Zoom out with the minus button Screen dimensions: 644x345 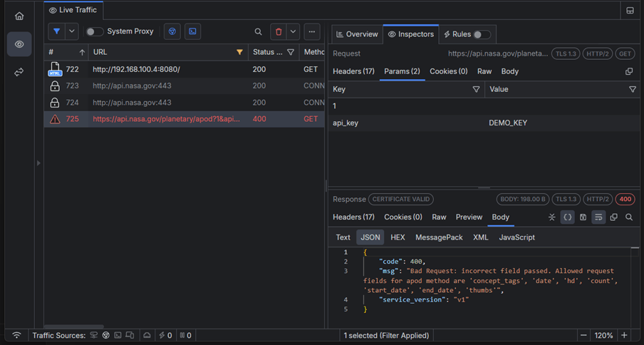pos(583,335)
